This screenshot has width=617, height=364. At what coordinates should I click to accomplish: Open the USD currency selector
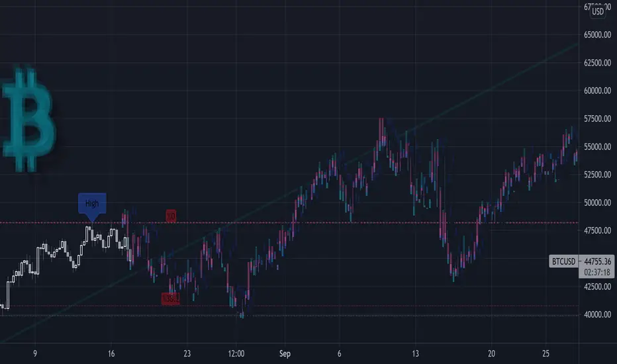click(597, 11)
